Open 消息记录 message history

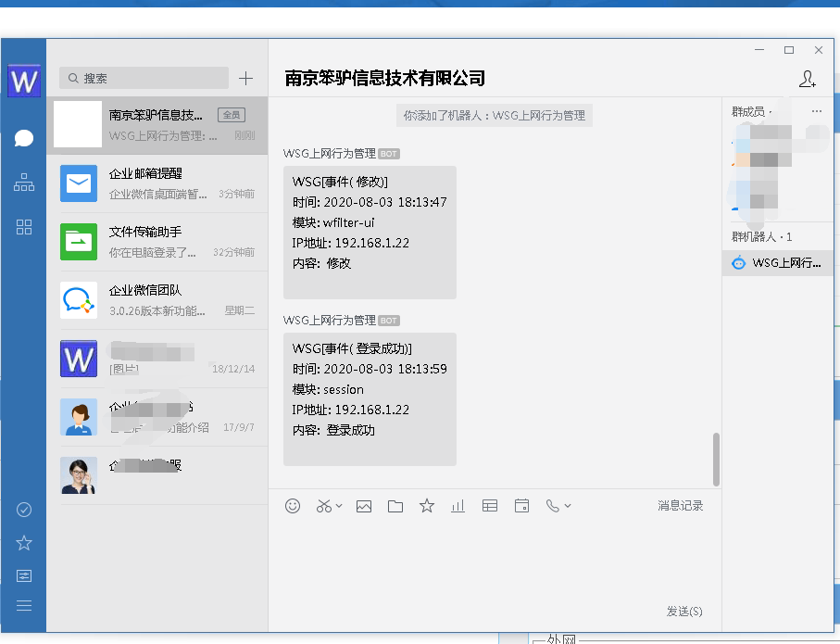(681, 506)
